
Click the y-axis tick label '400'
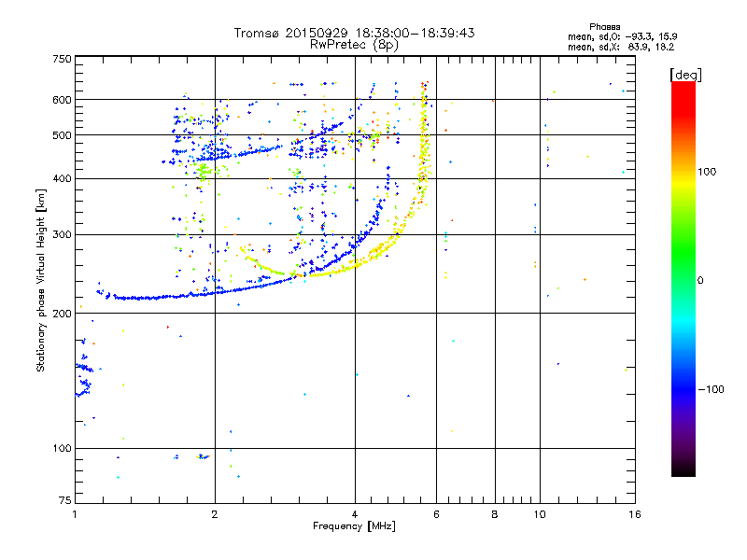pyautogui.click(x=62, y=179)
